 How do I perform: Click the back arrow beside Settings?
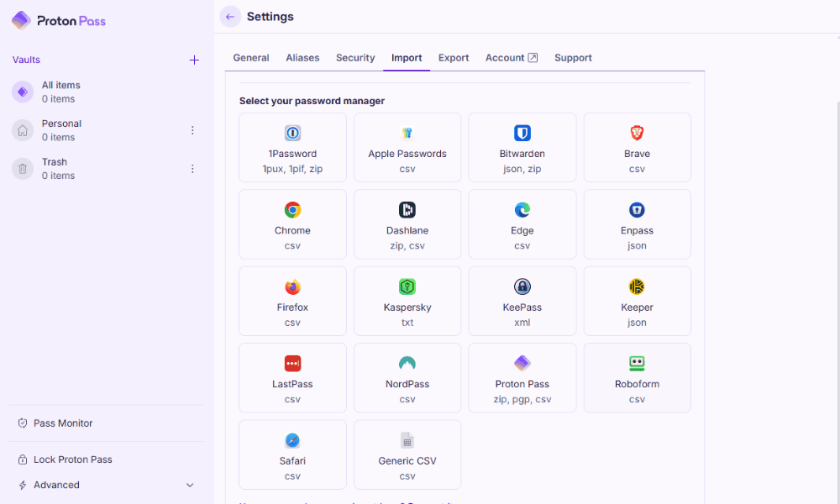click(230, 17)
